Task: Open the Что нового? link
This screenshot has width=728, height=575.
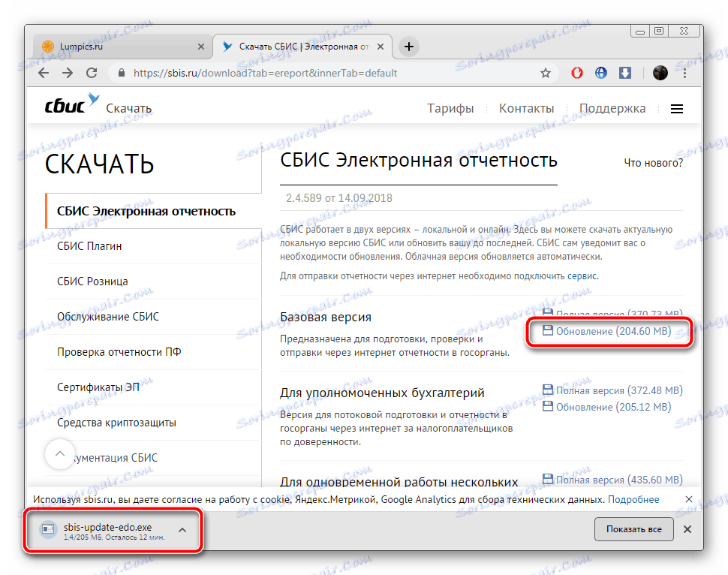Action: (653, 163)
